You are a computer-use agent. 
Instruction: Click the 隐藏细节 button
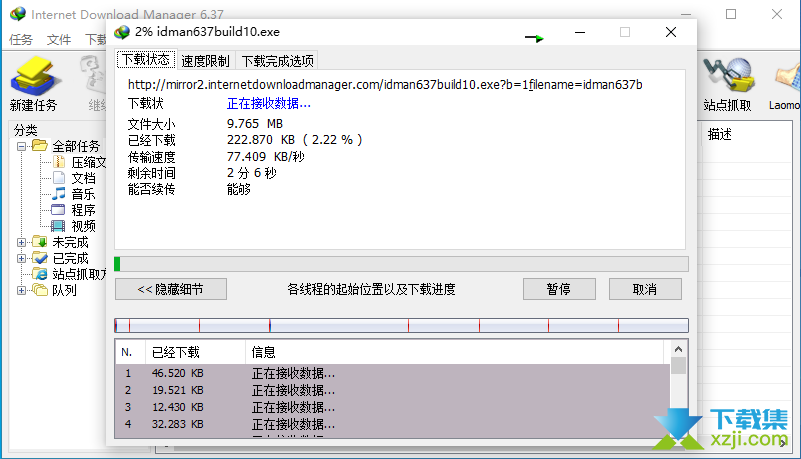pyautogui.click(x=171, y=289)
